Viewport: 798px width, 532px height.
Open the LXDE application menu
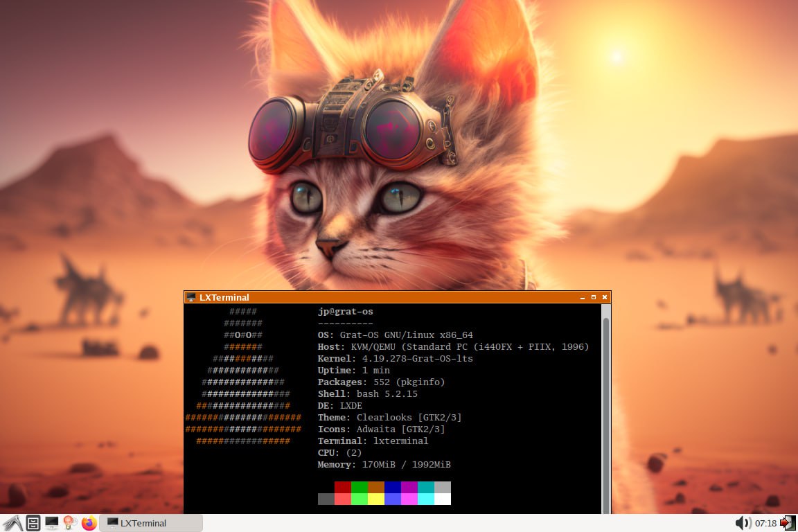[x=12, y=523]
